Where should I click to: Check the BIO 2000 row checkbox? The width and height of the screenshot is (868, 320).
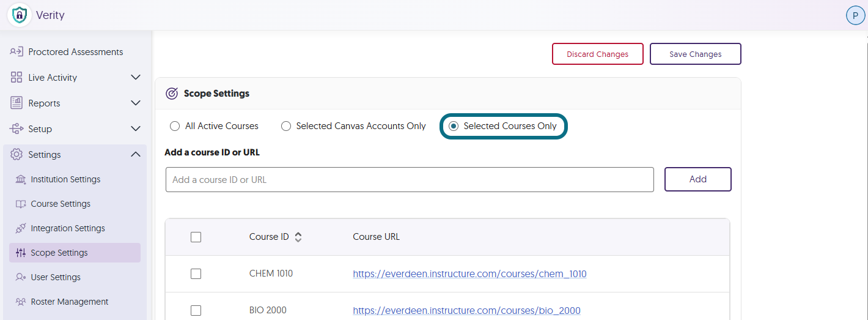point(196,310)
